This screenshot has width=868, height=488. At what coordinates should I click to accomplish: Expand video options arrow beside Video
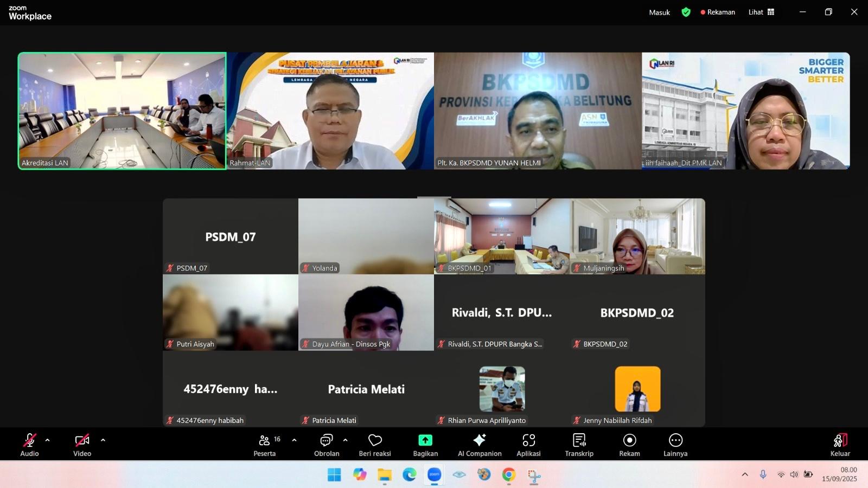[x=103, y=440]
